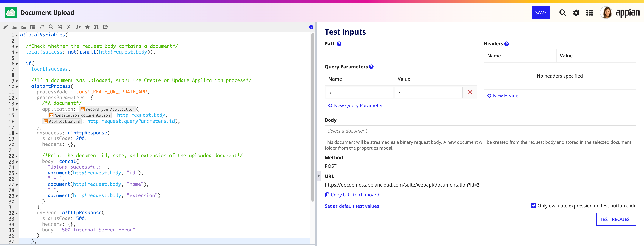Collapse onError fold at line 32
The image size is (644, 246).
coord(17,214)
